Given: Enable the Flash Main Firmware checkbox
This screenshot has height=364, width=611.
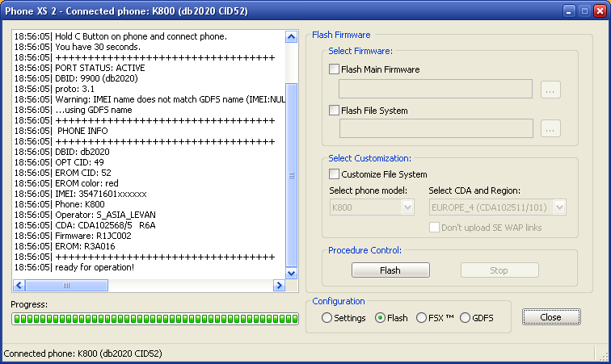Looking at the screenshot, I should (x=335, y=69).
